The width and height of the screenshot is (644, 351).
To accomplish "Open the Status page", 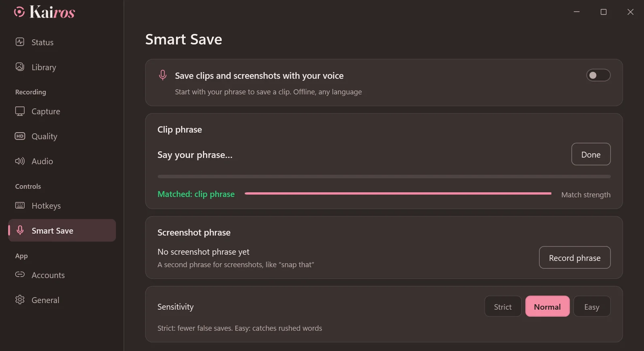I will click(x=62, y=42).
